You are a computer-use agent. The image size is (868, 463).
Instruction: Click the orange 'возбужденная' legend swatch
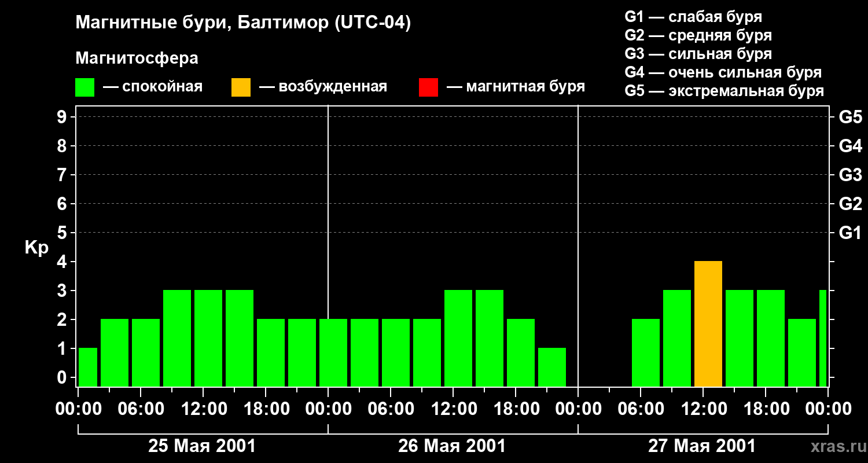241,87
